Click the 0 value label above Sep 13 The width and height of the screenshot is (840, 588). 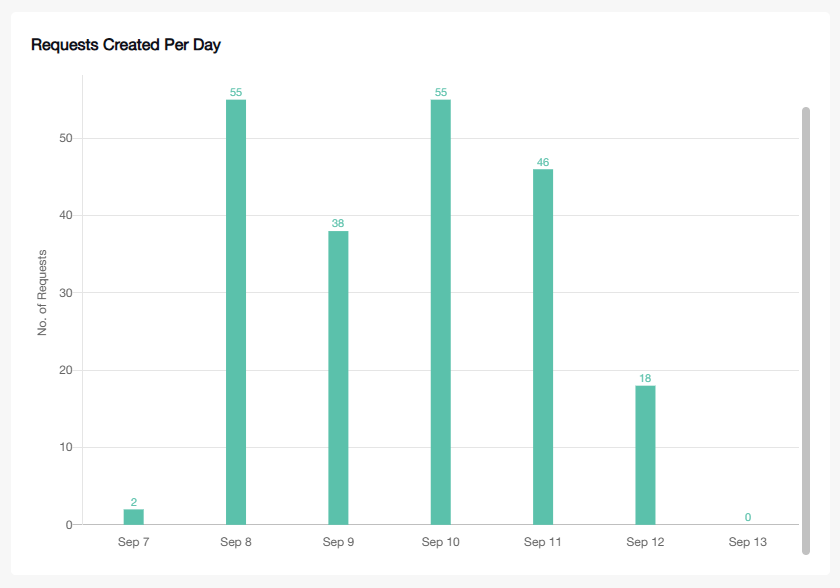coord(747,517)
